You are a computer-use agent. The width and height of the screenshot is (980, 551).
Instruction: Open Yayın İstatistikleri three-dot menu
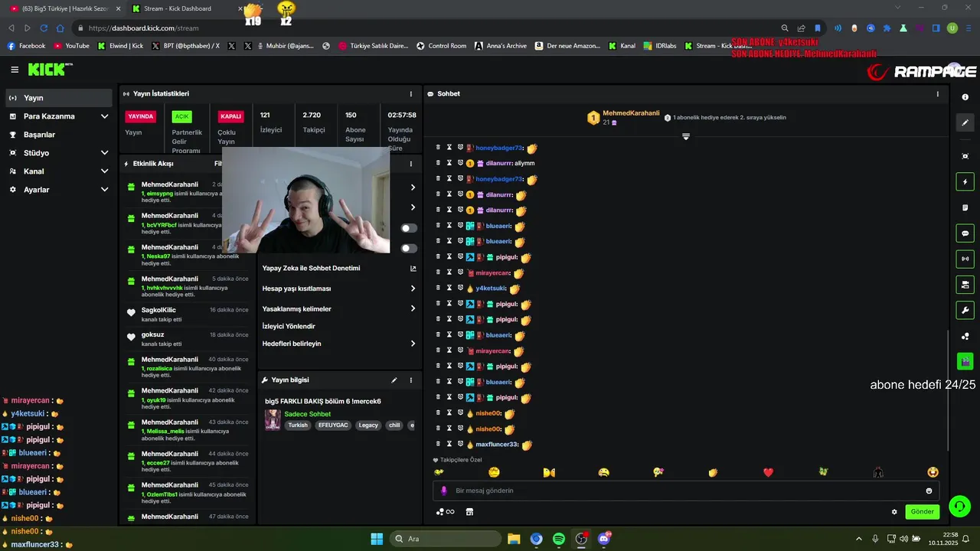click(411, 94)
